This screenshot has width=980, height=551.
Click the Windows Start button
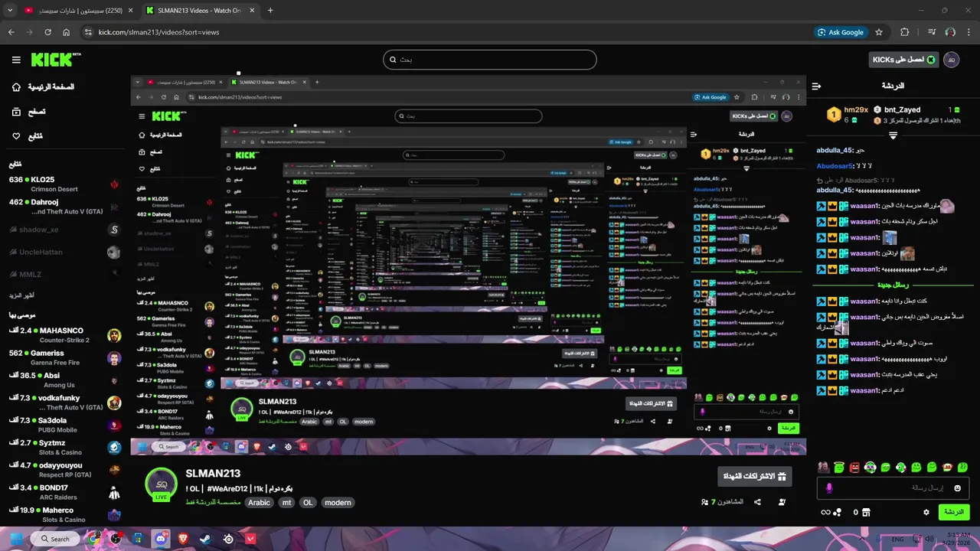pos(16,539)
